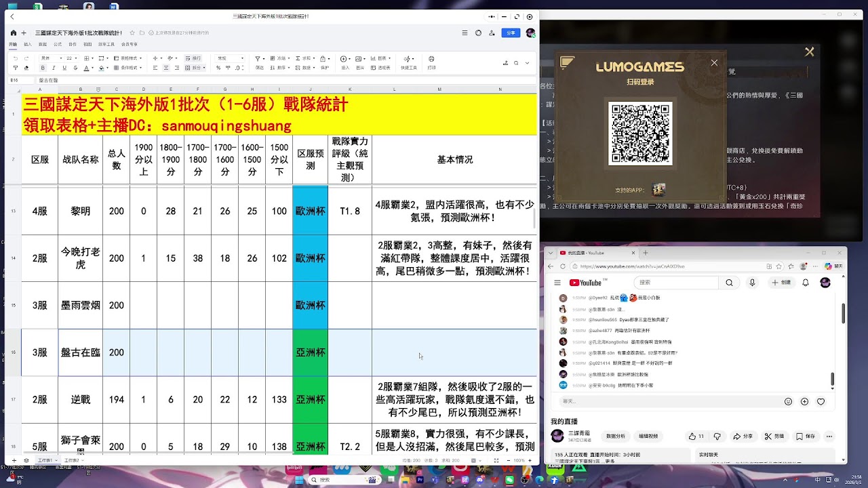Star the spreadsheet document as favorite
The height and width of the screenshot is (488, 868).
pos(133,33)
